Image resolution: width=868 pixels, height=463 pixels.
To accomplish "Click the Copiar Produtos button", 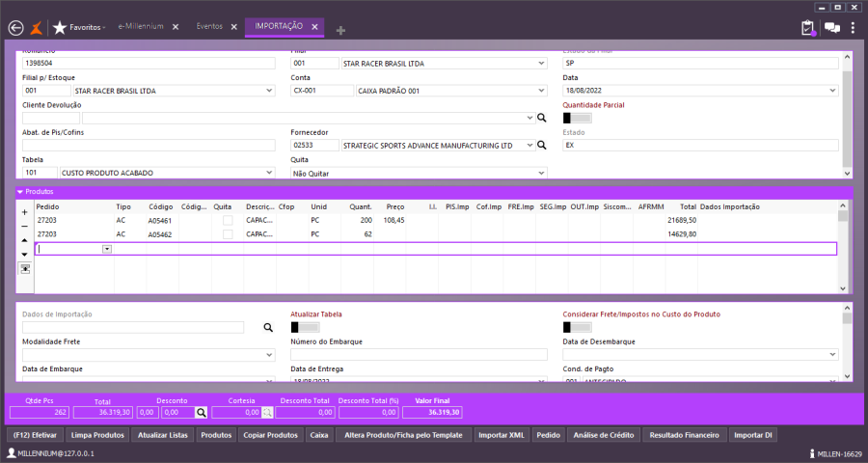I will click(x=271, y=435).
